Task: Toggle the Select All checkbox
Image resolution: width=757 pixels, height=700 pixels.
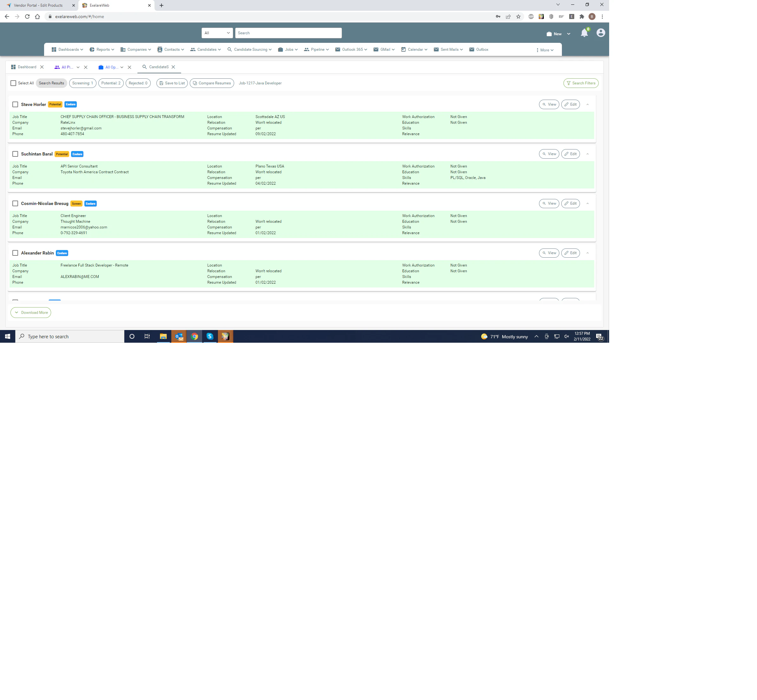Action: [13, 83]
